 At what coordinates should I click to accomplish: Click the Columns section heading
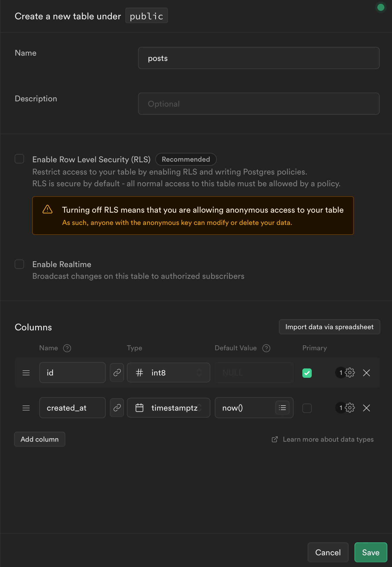(x=33, y=327)
